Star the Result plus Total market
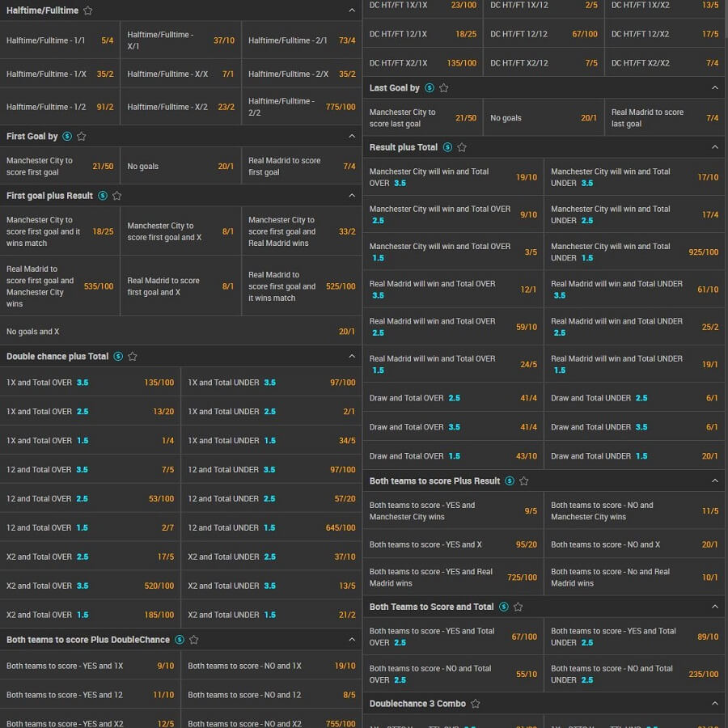 pyautogui.click(x=462, y=147)
